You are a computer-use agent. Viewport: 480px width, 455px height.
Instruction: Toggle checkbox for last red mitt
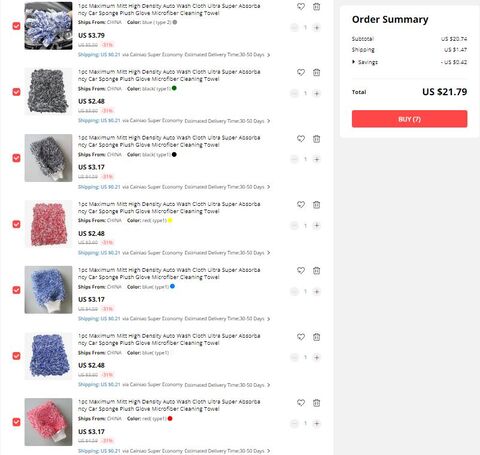click(16, 422)
